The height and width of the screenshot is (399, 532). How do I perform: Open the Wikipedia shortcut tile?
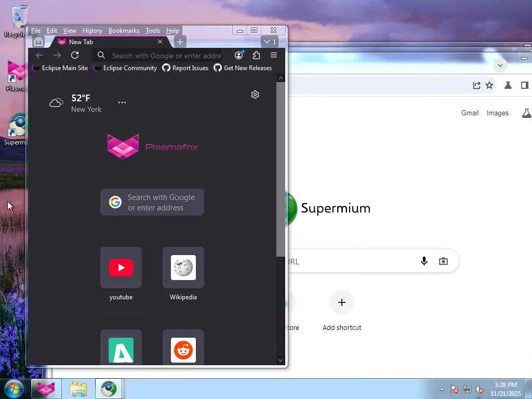183,268
